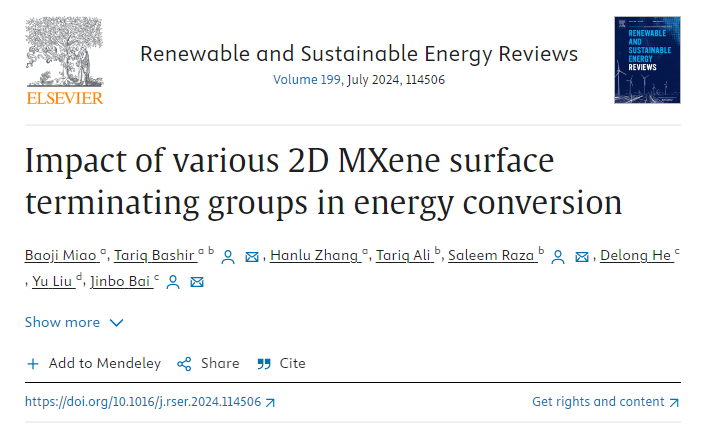Click the email envelope icon for Jinbo Bai
Viewport: 708px width, 437px height.
(x=197, y=283)
